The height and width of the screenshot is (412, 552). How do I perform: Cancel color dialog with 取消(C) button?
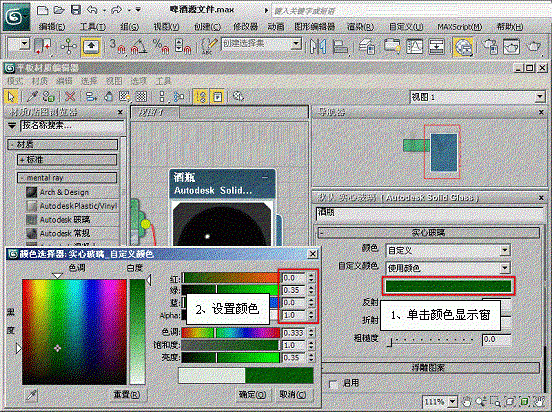point(293,394)
